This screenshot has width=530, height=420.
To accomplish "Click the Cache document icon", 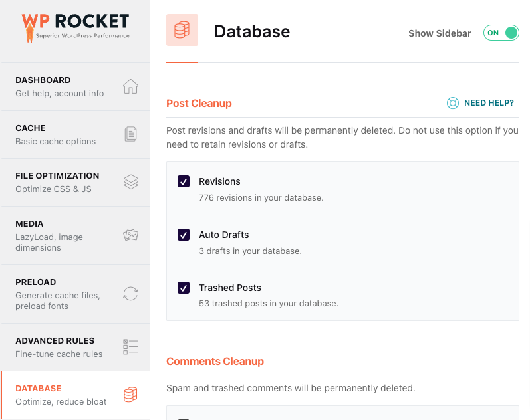I will pyautogui.click(x=130, y=134).
